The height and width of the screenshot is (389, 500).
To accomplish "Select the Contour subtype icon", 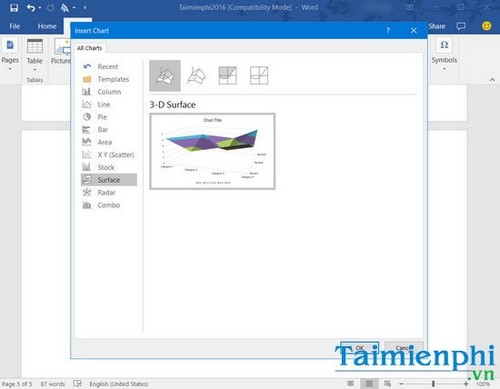I will (x=228, y=76).
